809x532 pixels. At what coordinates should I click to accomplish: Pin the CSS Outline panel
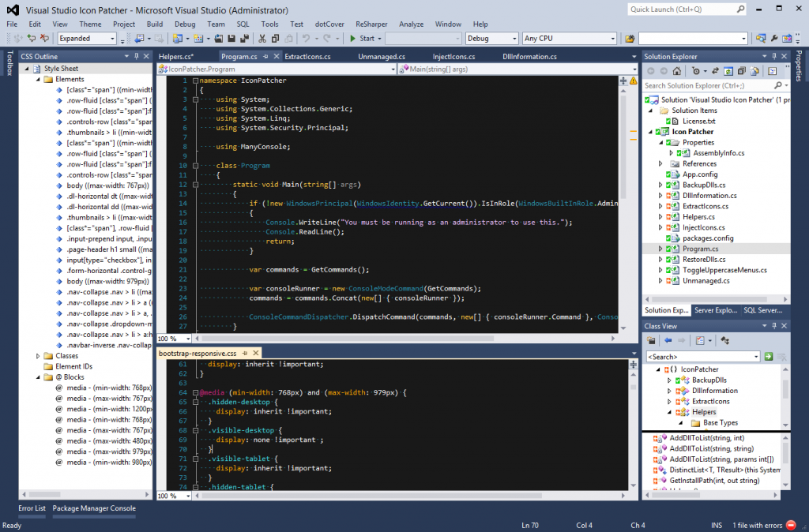tap(136, 56)
